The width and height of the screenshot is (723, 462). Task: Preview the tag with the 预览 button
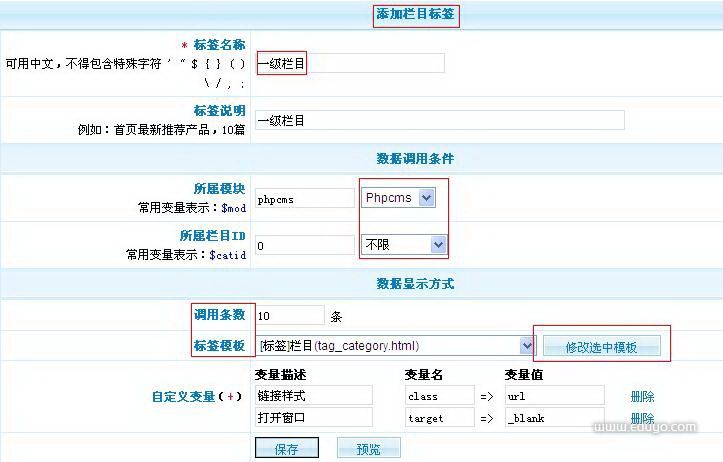(368, 449)
